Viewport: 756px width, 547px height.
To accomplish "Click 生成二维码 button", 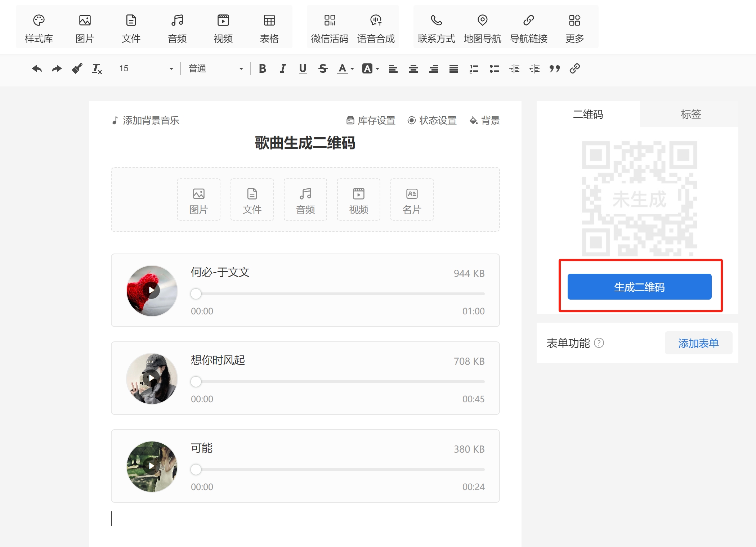I will pos(639,287).
